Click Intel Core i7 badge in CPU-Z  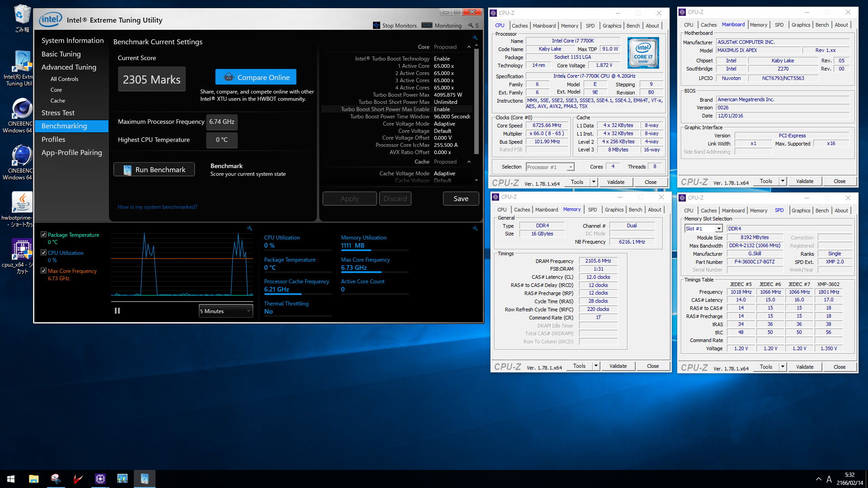click(x=643, y=53)
